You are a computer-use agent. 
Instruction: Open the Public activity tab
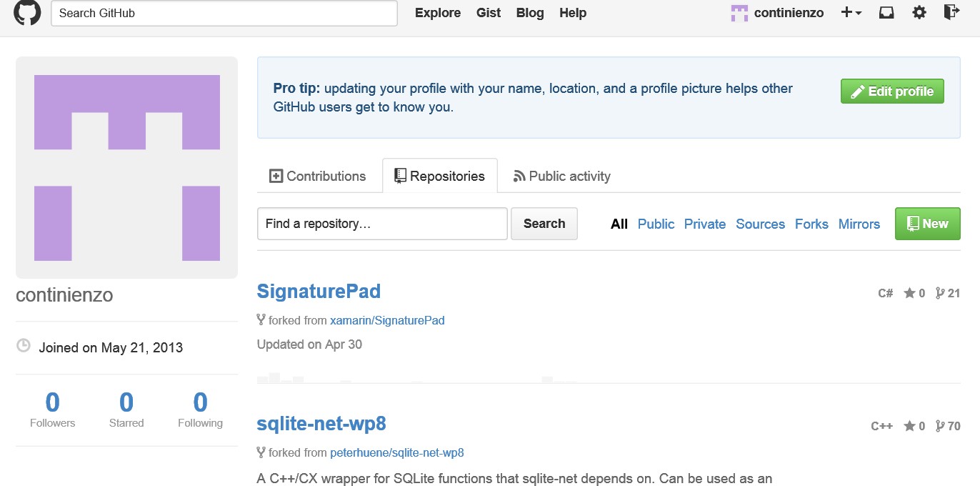562,176
